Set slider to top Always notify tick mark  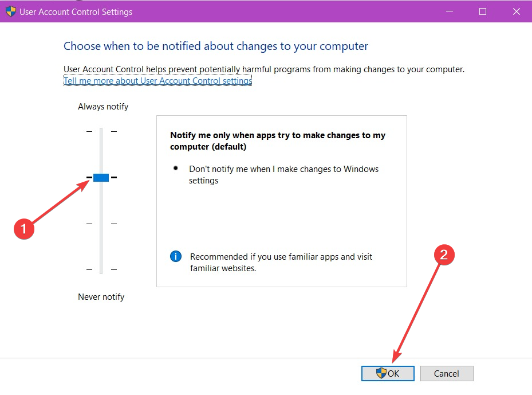(x=101, y=131)
